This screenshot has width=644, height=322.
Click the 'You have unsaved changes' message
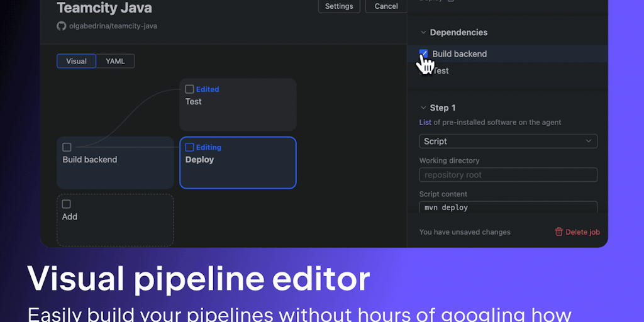pyautogui.click(x=465, y=232)
